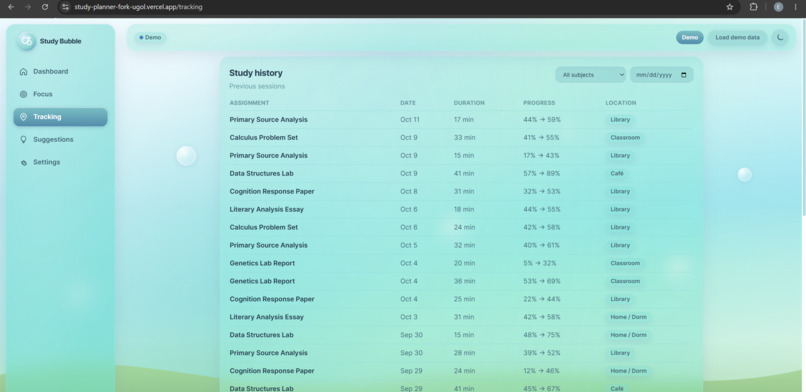Click Cognition Response Paper dated Oct 8
Screen dimensions: 806x392
pyautogui.click(x=272, y=192)
